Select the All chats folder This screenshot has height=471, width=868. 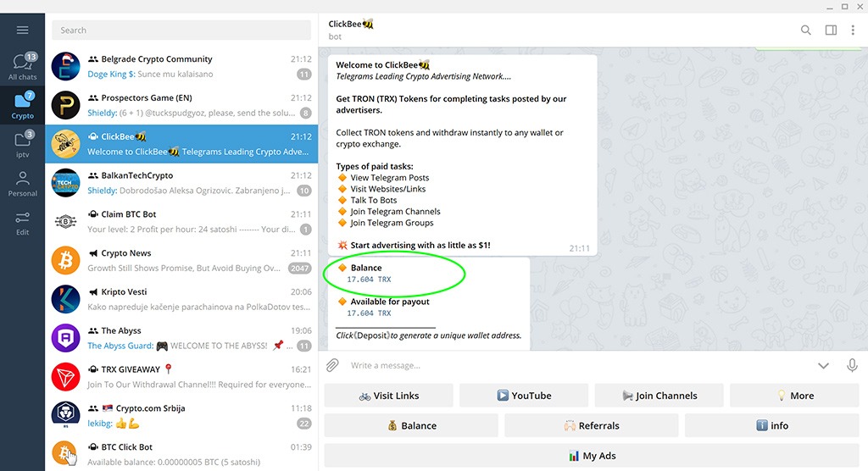pyautogui.click(x=22, y=67)
